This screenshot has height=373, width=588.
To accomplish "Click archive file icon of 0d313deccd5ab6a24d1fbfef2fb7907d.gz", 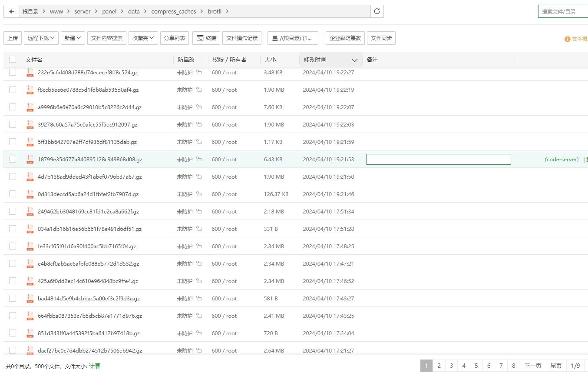I will tap(30, 194).
